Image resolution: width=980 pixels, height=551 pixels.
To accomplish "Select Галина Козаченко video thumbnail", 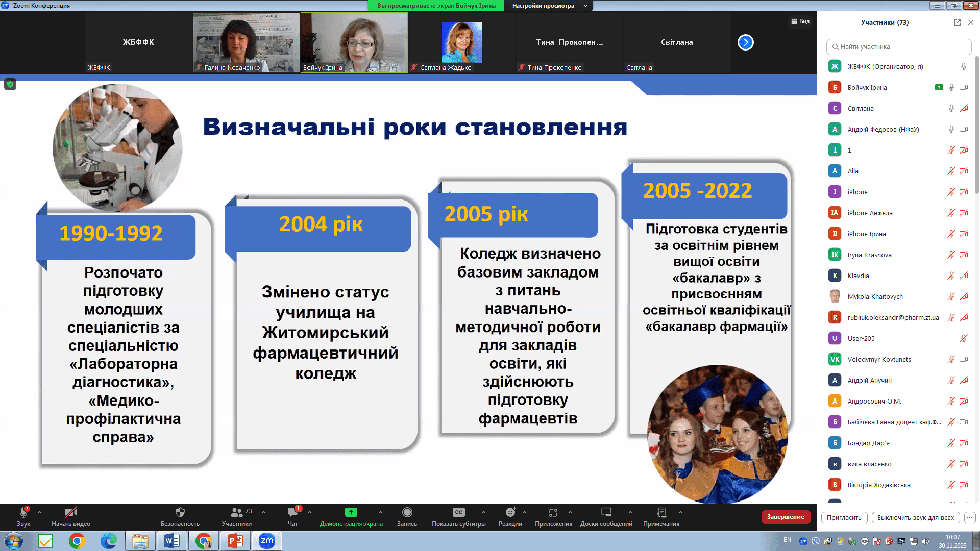I will tap(247, 42).
